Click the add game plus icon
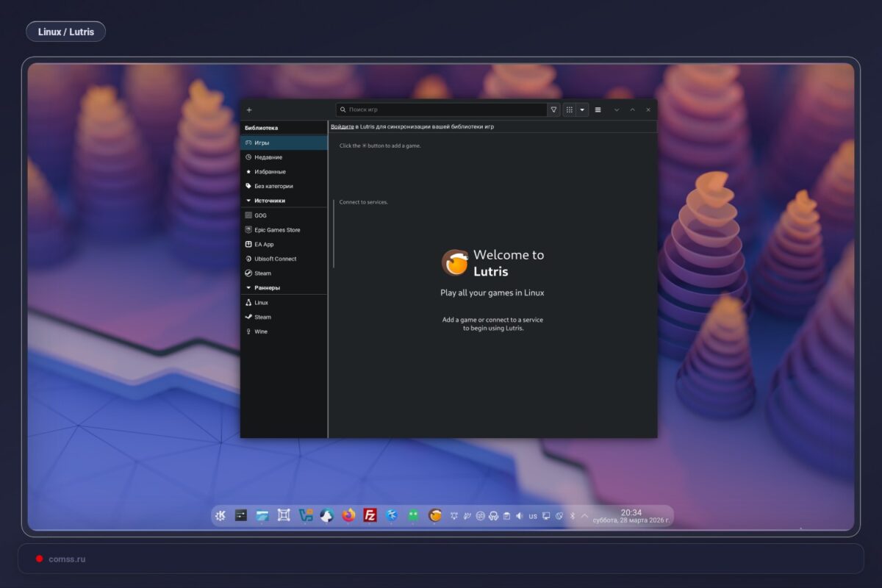This screenshot has width=882, height=588. [x=248, y=109]
